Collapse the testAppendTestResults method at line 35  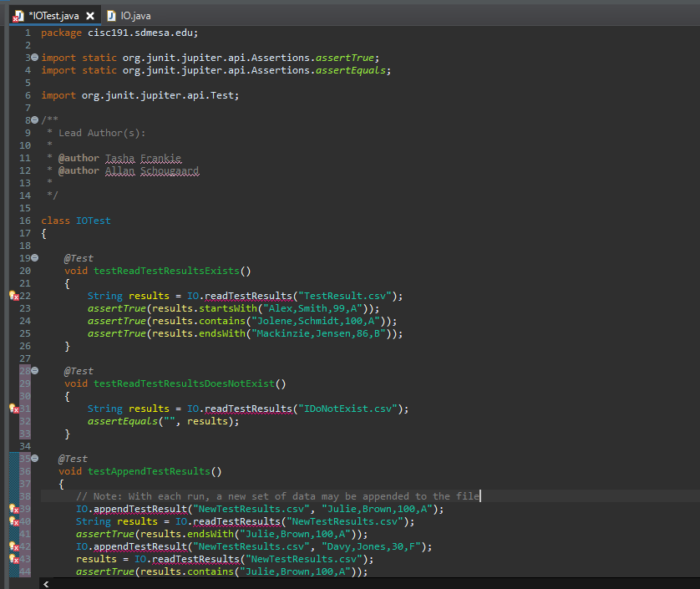click(x=34, y=459)
